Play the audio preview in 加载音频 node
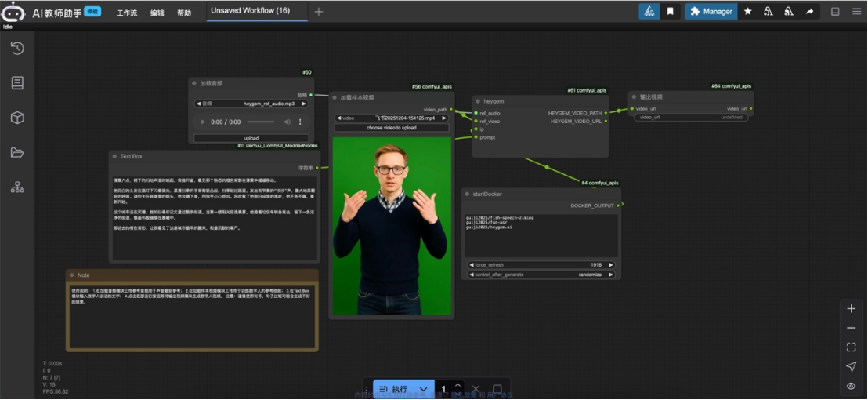Viewport: 868px width, 400px height. pyautogui.click(x=204, y=122)
